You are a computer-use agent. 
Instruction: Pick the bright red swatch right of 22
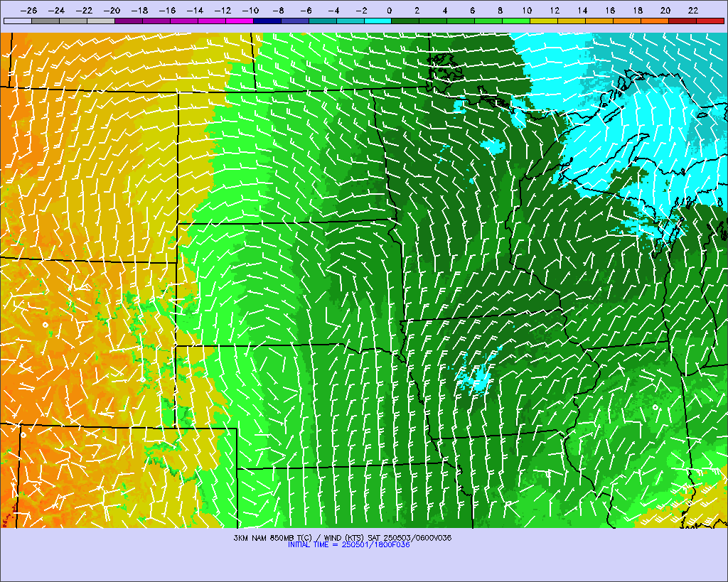click(x=710, y=21)
